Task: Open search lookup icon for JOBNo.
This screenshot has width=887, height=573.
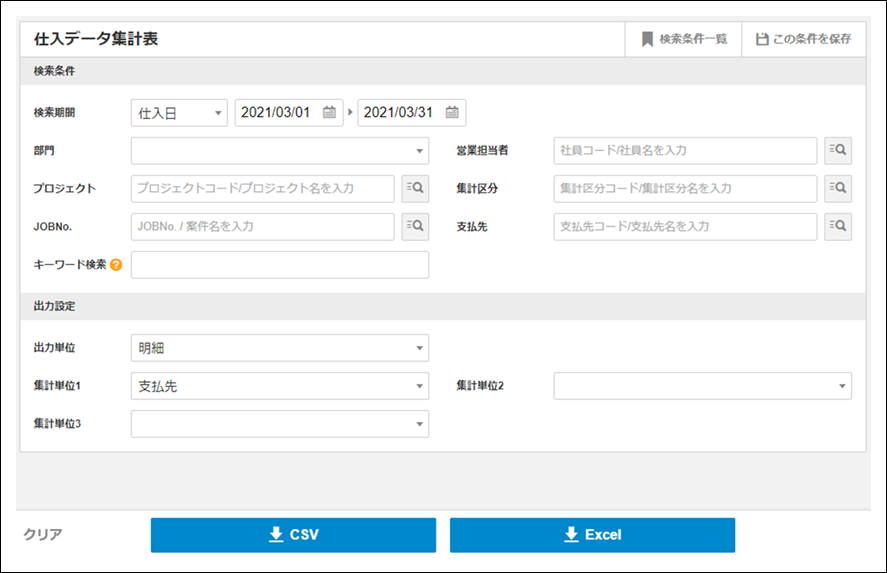Action: pyautogui.click(x=415, y=226)
